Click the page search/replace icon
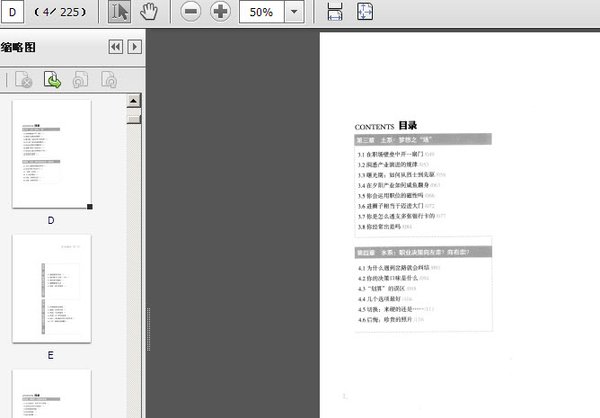Image resolution: width=600 pixels, height=418 pixels. click(x=109, y=80)
